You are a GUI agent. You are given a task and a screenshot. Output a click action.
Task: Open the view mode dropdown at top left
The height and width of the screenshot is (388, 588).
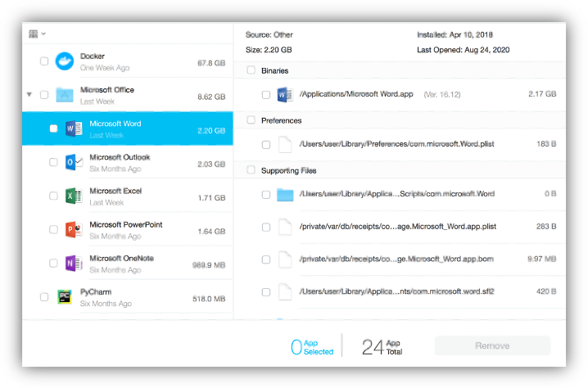point(37,34)
